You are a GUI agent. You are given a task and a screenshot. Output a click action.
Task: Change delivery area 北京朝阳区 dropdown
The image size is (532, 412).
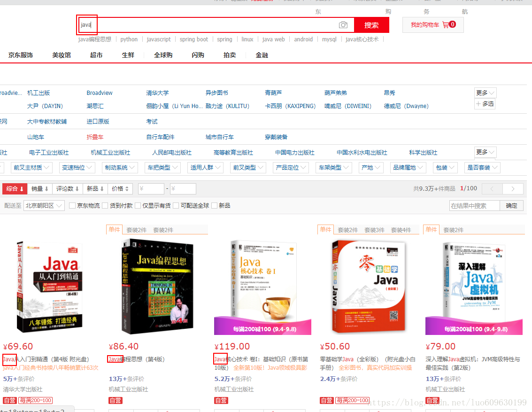point(44,206)
